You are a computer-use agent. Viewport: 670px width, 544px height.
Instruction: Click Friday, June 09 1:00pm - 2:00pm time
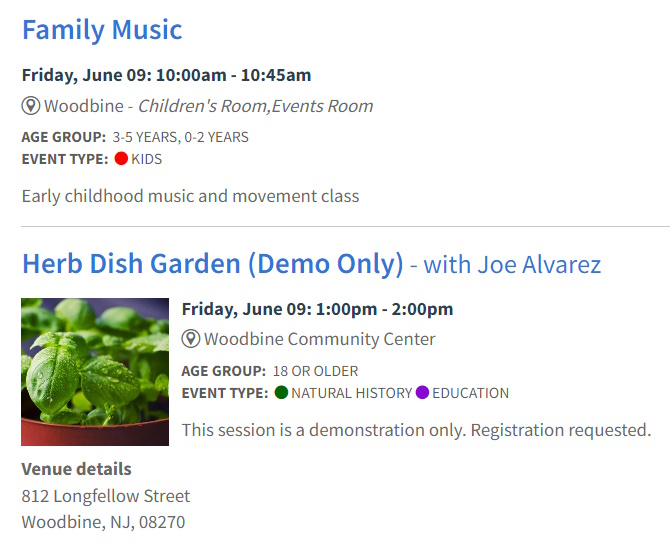pos(317,309)
